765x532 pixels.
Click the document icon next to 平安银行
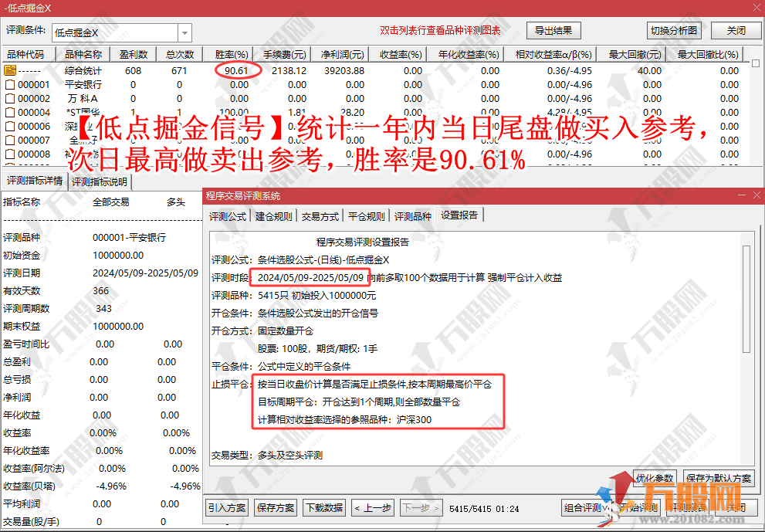point(11,86)
